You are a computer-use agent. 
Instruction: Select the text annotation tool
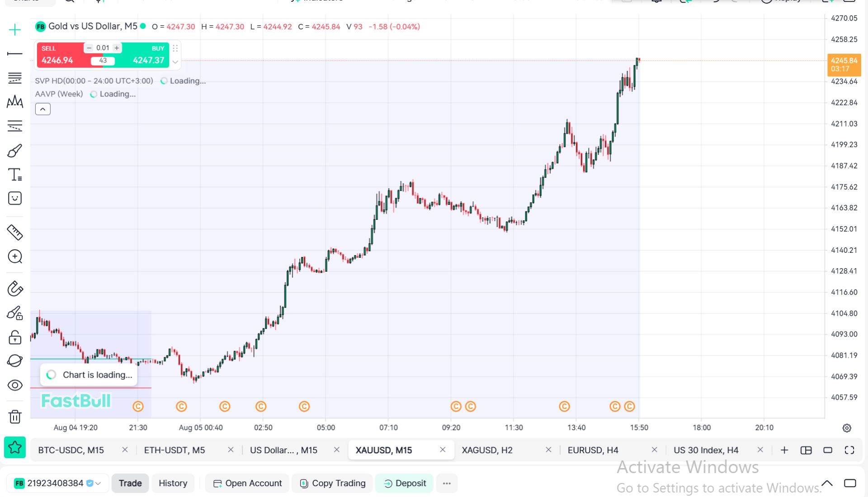click(x=15, y=175)
